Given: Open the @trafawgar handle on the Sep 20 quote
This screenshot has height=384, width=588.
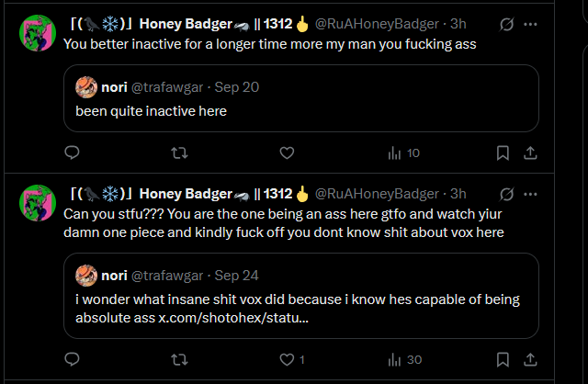Looking at the screenshot, I should tap(169, 87).
